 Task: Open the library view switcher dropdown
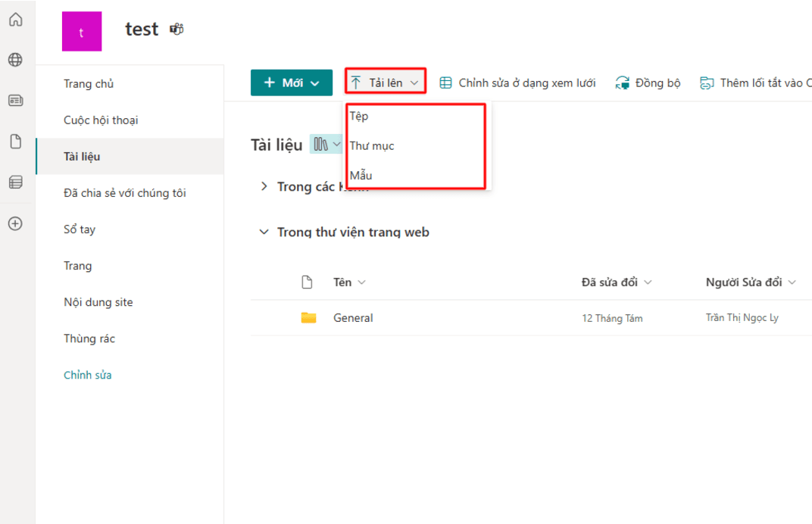[326, 144]
